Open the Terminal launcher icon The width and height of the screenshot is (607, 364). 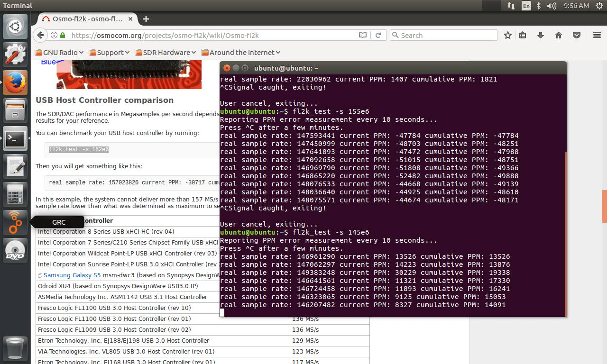coord(15,138)
